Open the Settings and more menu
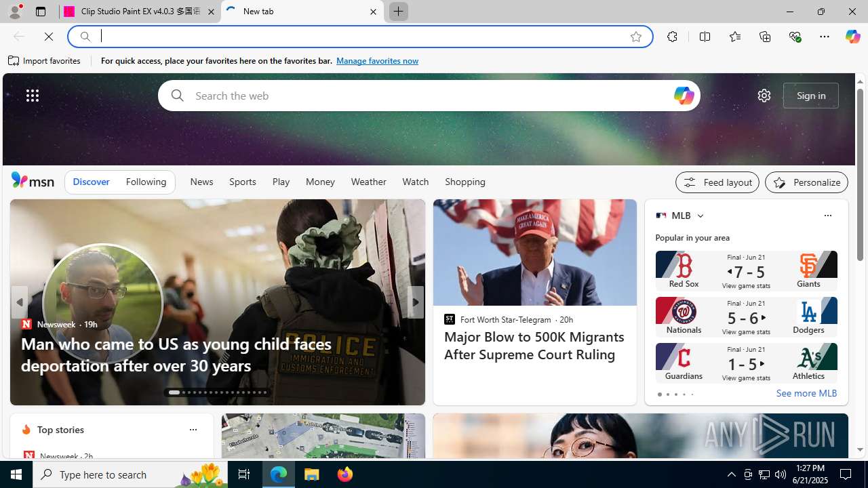 tap(824, 37)
